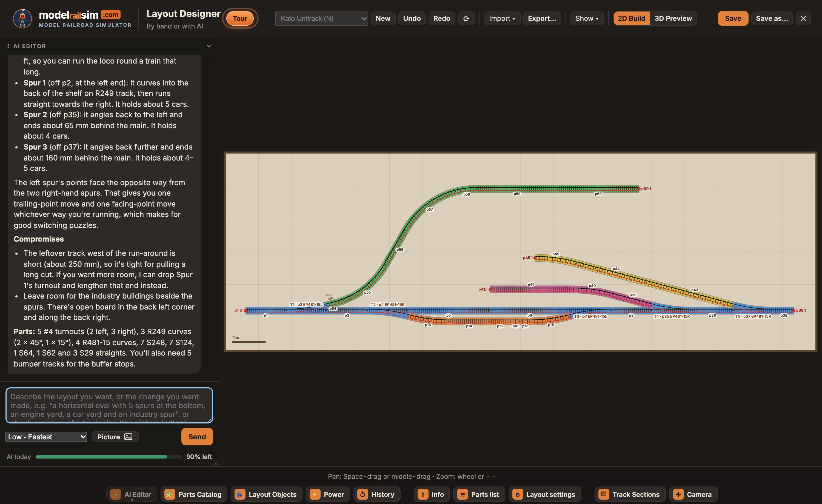822x504 pixels.
Task: Select the orange p14 track piece label
Action: [469, 326]
